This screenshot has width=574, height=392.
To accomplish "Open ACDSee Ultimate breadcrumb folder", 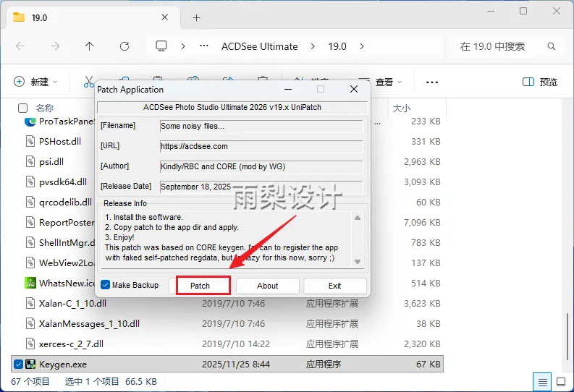I will coord(260,46).
